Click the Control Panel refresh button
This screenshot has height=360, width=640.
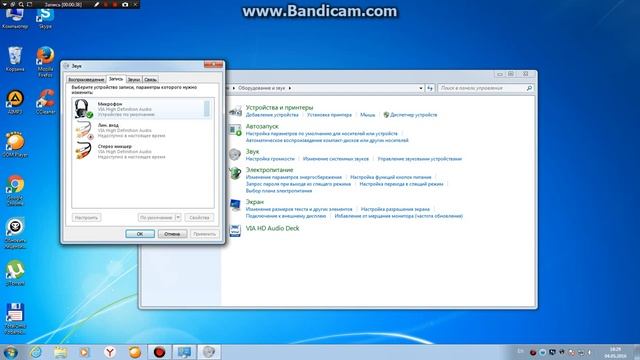click(x=430, y=88)
